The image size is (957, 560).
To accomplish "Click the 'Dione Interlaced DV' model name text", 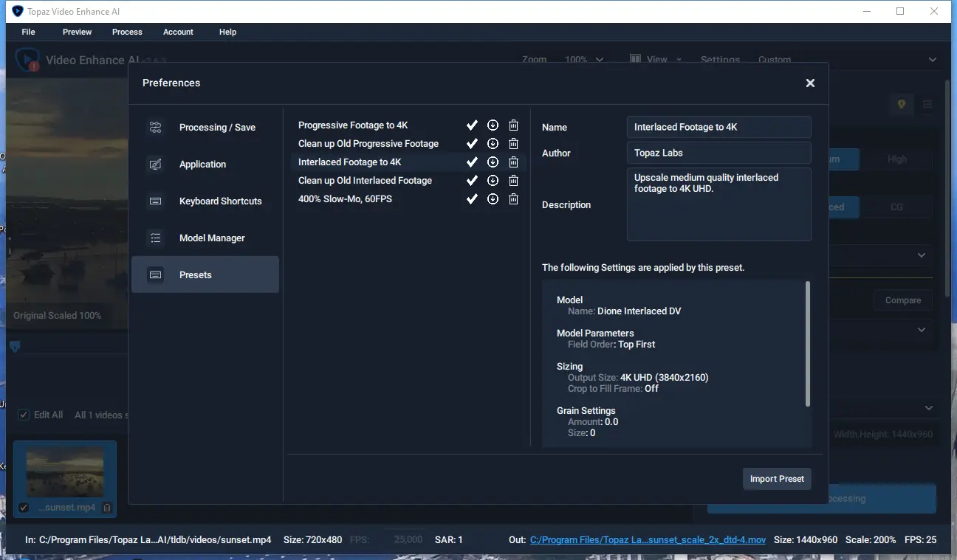I will [639, 311].
